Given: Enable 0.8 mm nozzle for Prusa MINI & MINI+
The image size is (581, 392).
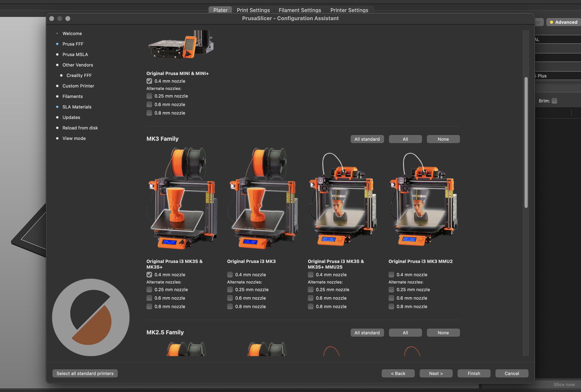Looking at the screenshot, I should [x=149, y=113].
